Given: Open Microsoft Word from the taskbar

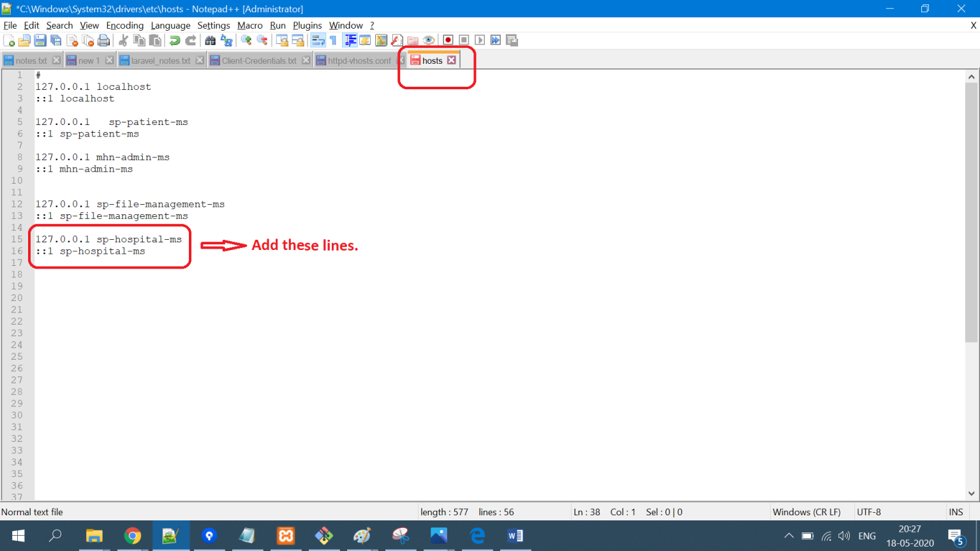Looking at the screenshot, I should tap(516, 536).
